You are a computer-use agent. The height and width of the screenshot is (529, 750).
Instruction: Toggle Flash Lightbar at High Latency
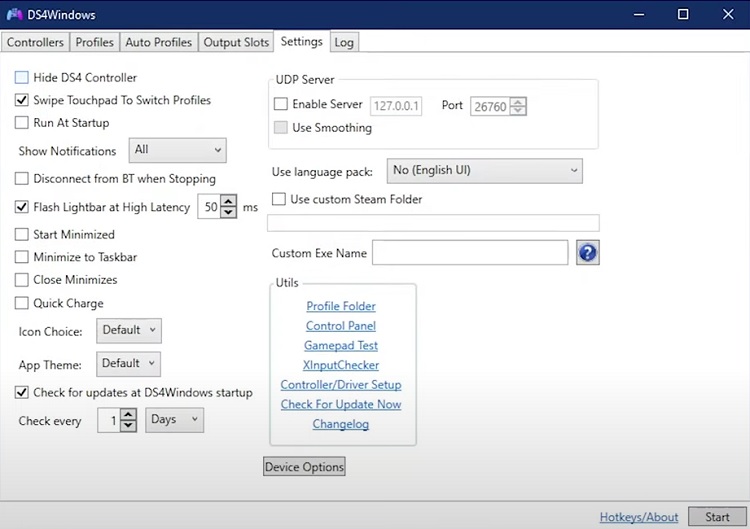(22, 207)
